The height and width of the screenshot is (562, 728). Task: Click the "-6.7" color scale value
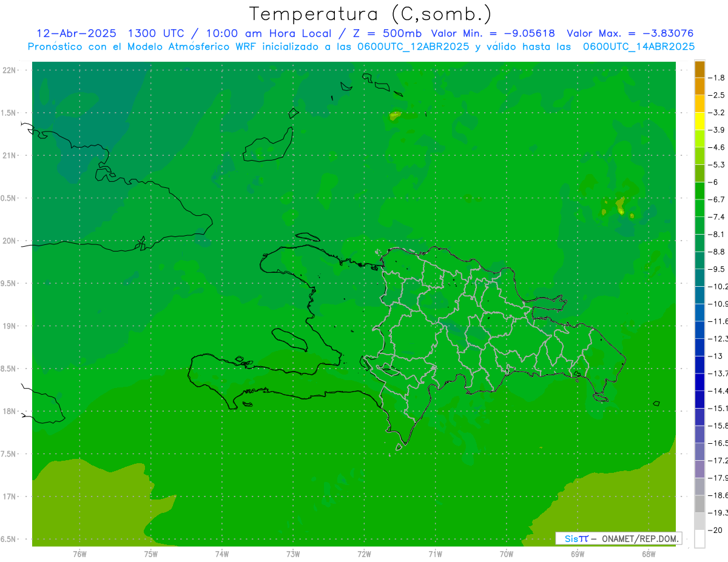717,199
